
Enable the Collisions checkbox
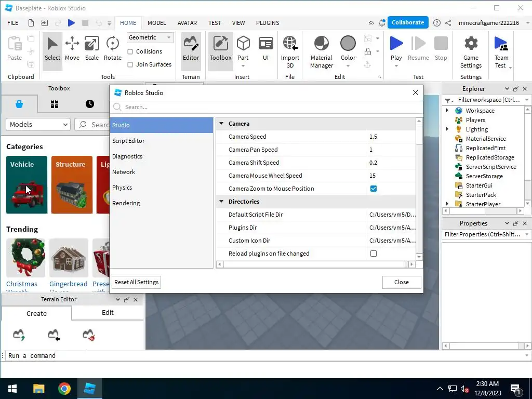[x=130, y=51]
